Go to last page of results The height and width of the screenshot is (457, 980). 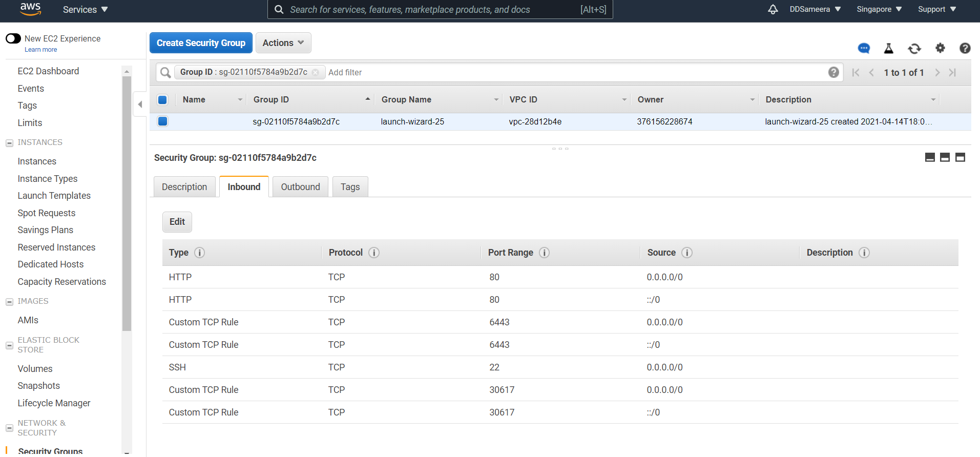tap(952, 73)
